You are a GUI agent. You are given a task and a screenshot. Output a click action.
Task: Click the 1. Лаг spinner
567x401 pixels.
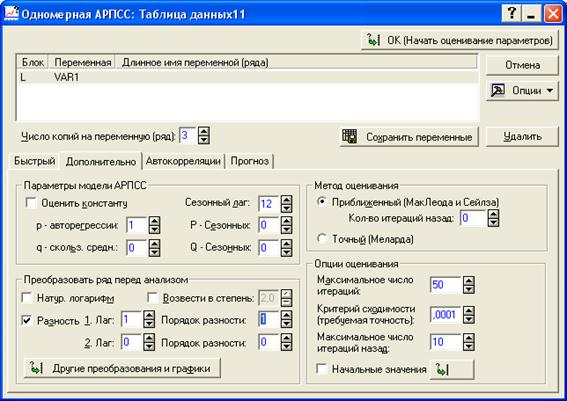pos(149,319)
